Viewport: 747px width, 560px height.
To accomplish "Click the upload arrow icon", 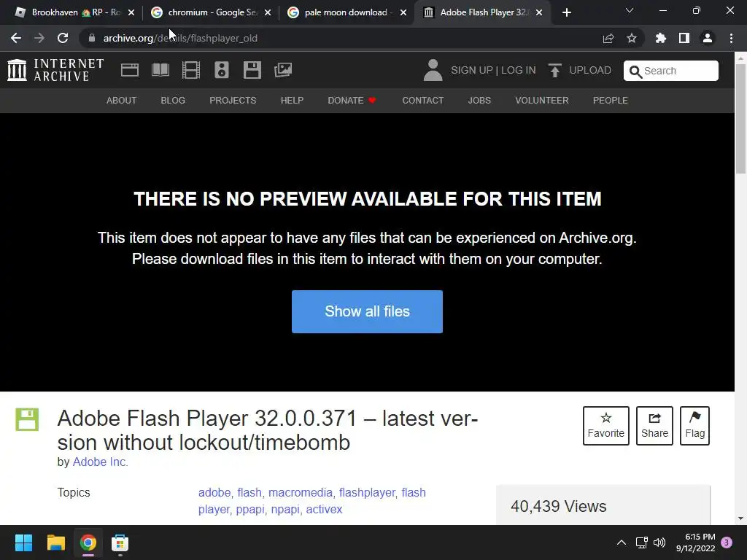I will (555, 71).
